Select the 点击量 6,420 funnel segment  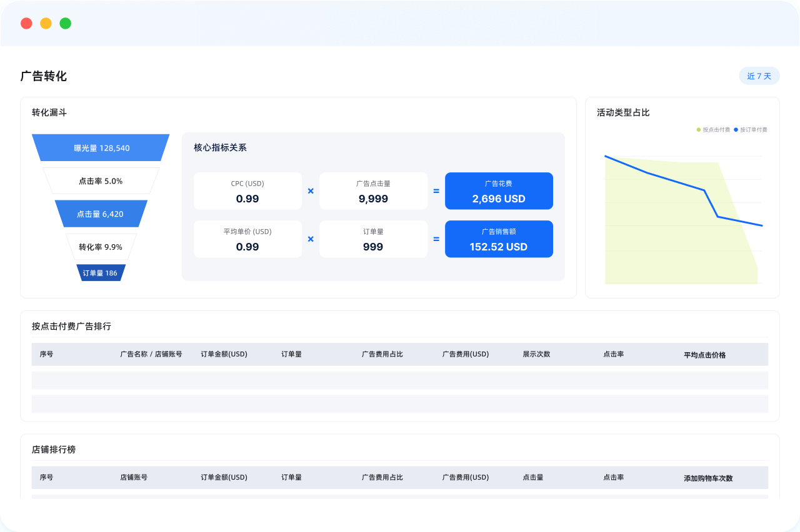coord(101,214)
